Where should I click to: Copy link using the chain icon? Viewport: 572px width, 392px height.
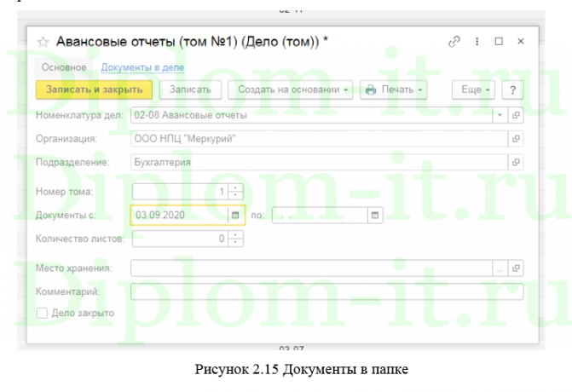[x=454, y=42]
